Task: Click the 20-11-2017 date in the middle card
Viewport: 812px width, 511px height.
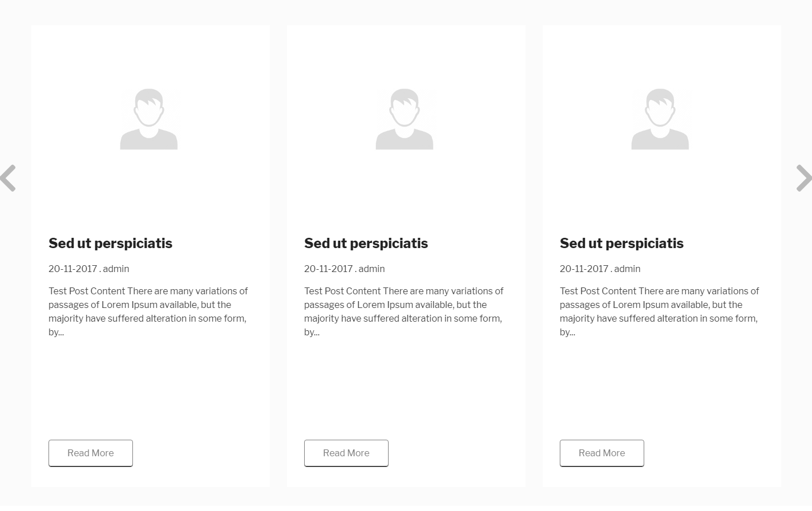Action: coord(328,269)
